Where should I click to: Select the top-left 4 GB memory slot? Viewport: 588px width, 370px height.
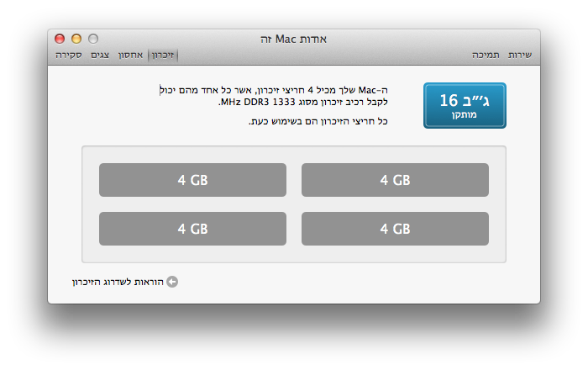coord(192,180)
